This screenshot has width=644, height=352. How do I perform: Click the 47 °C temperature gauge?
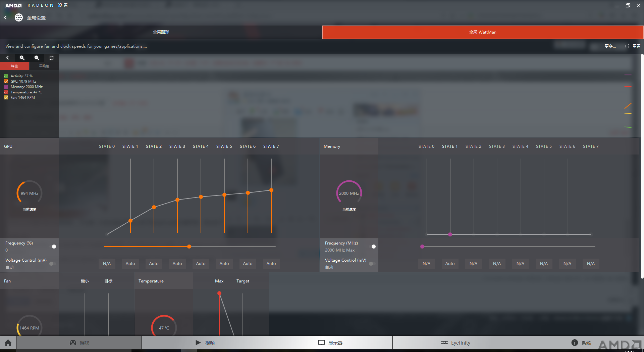164,326
